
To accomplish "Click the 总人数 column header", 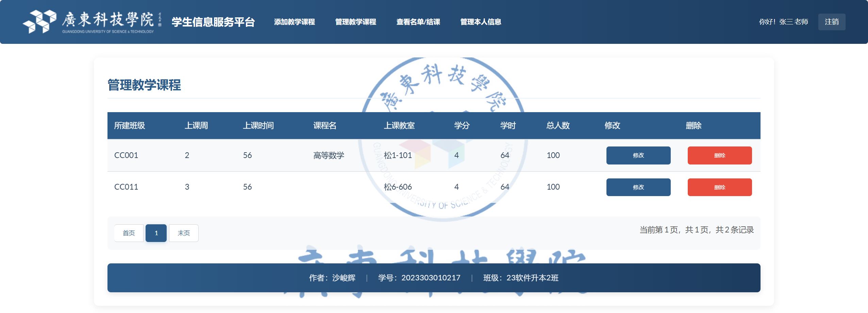I will (x=558, y=126).
